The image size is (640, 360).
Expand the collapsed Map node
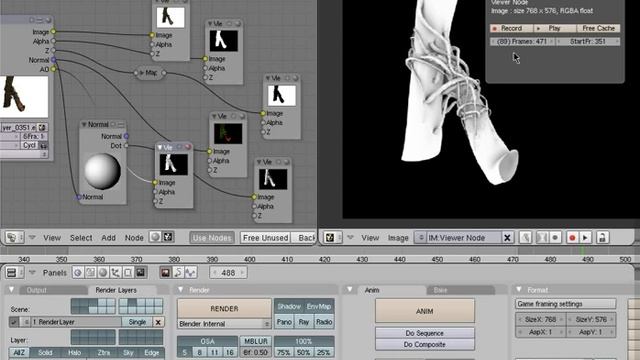click(142, 73)
